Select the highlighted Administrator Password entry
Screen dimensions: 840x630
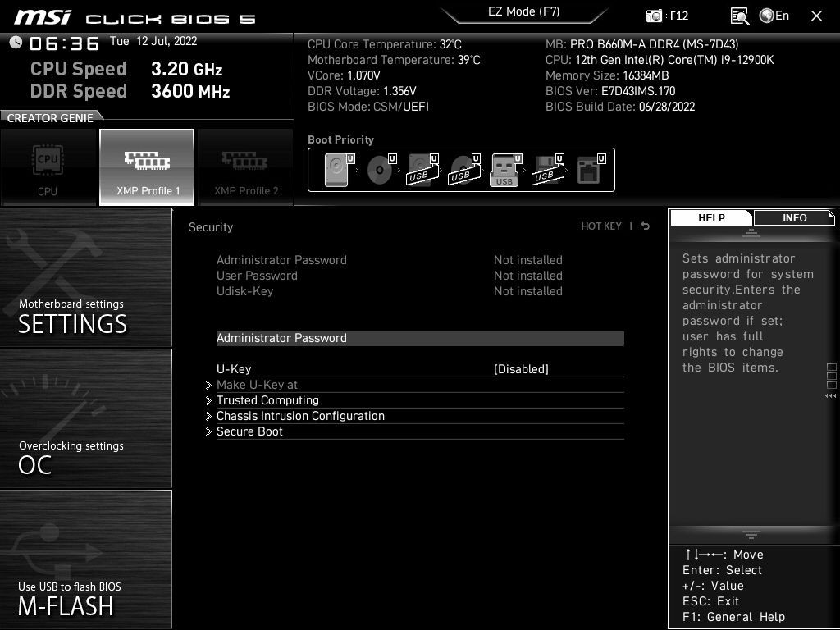(420, 338)
